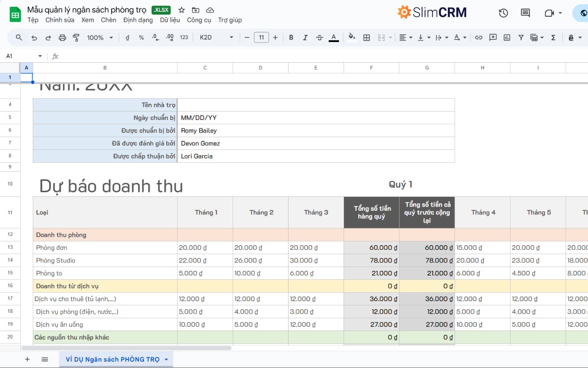Create a filter on the data
Image resolution: width=588 pixels, height=368 pixels.
coord(521,37)
